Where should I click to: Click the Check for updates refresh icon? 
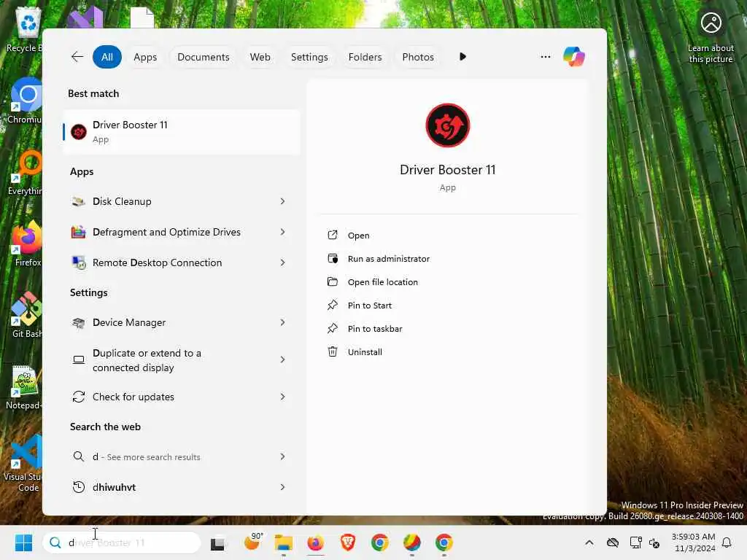coord(79,397)
